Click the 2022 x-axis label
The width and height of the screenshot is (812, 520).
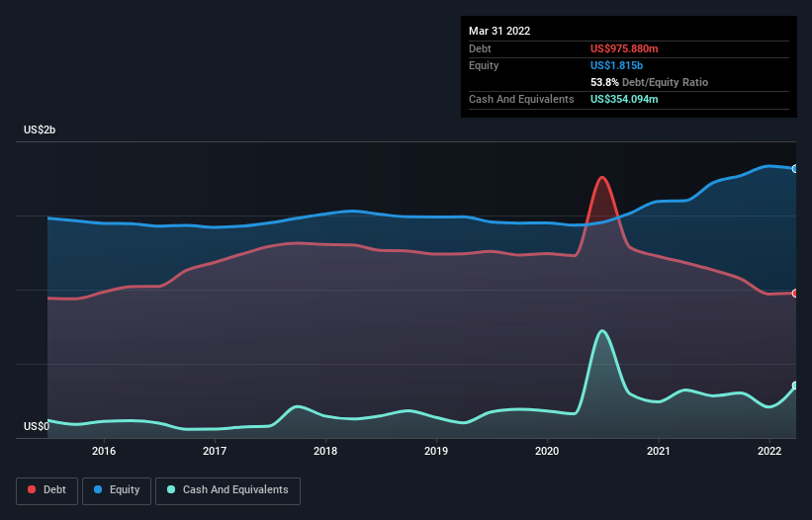tap(769, 451)
